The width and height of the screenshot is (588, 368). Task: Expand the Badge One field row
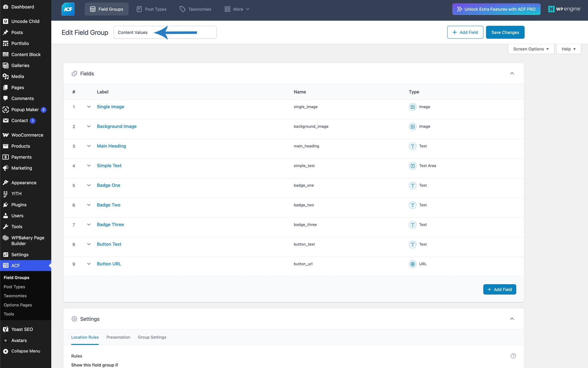coord(89,185)
